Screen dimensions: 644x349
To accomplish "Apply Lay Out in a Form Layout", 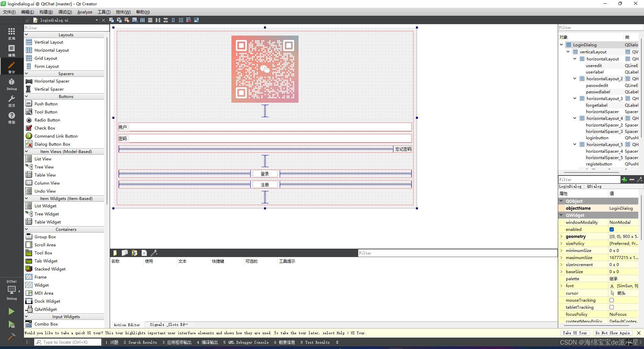I will (x=173, y=20).
